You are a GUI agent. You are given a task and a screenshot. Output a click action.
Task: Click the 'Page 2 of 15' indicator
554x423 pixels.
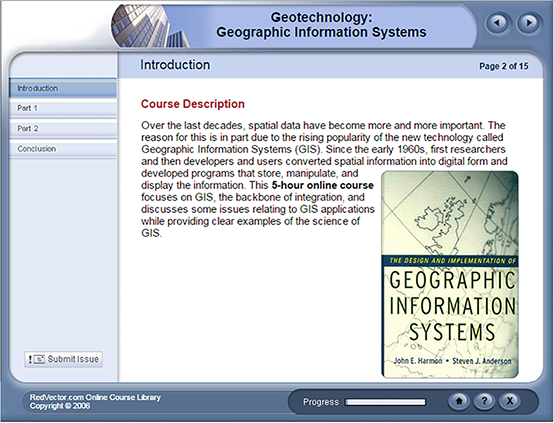503,66
